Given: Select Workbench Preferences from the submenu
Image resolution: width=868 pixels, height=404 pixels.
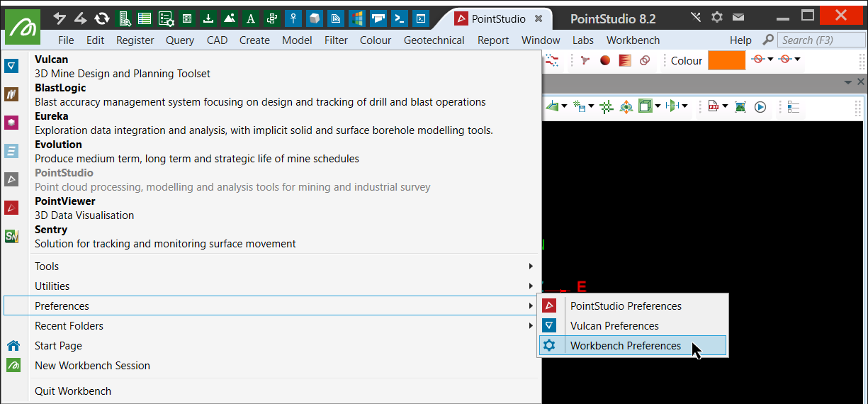Looking at the screenshot, I should point(626,346).
